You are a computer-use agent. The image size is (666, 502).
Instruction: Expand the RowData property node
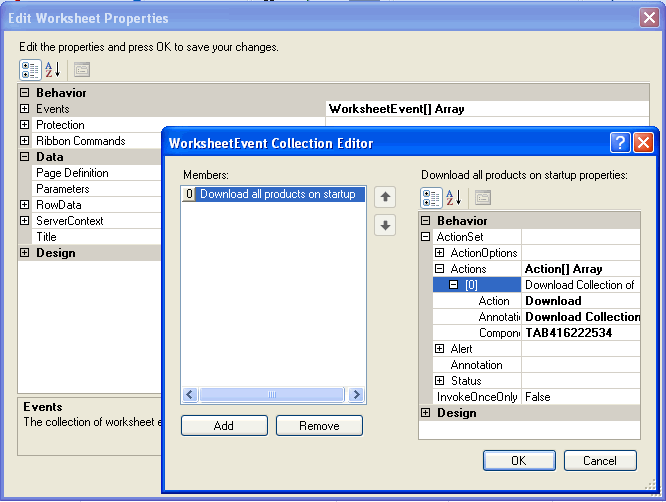click(x=25, y=204)
